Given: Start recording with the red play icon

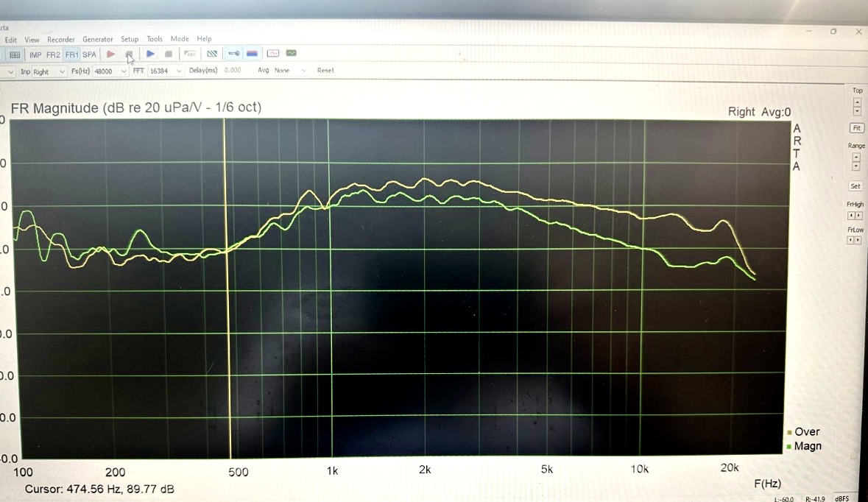Looking at the screenshot, I should point(110,54).
